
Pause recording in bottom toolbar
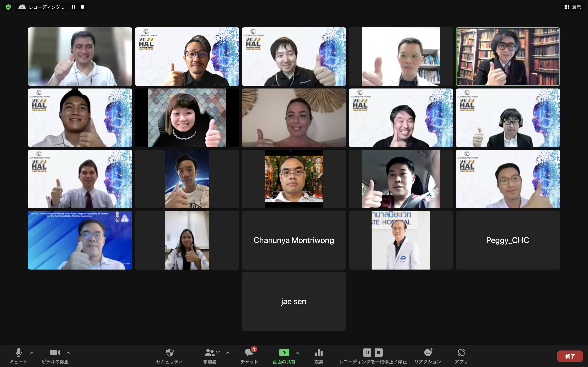(367, 352)
